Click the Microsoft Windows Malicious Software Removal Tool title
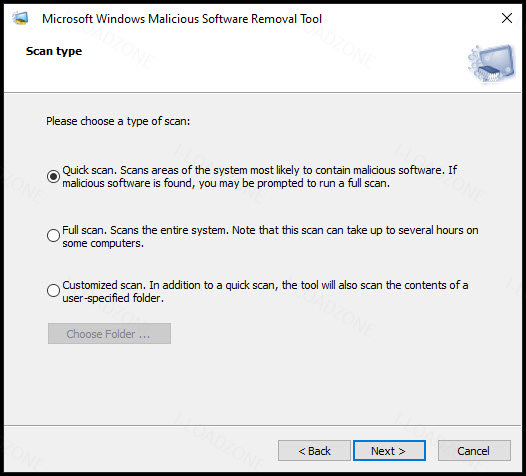The image size is (526, 476). pos(182,19)
